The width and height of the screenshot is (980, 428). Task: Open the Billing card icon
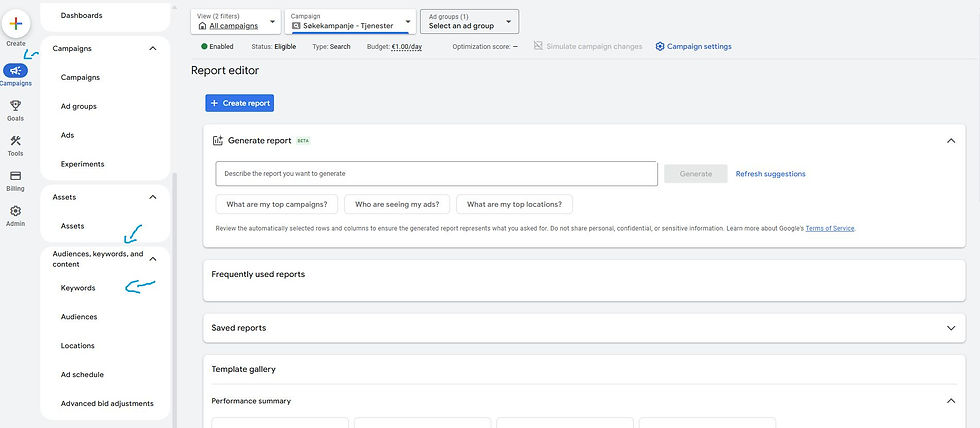(x=16, y=176)
